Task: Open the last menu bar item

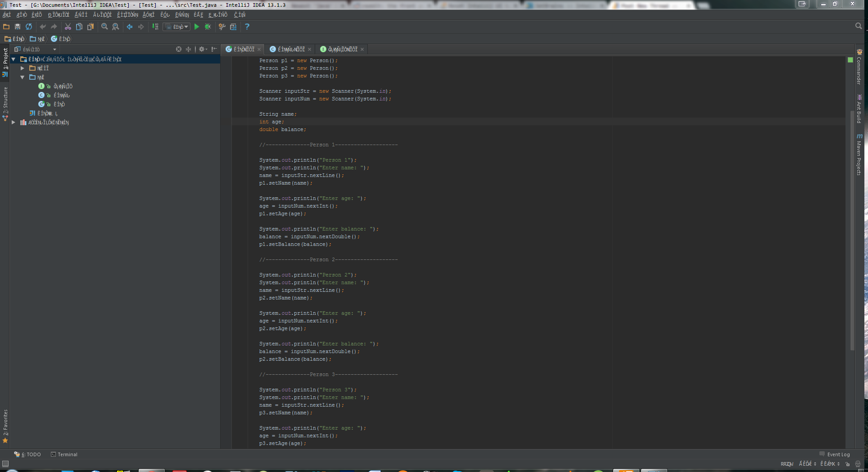Action: 240,15
